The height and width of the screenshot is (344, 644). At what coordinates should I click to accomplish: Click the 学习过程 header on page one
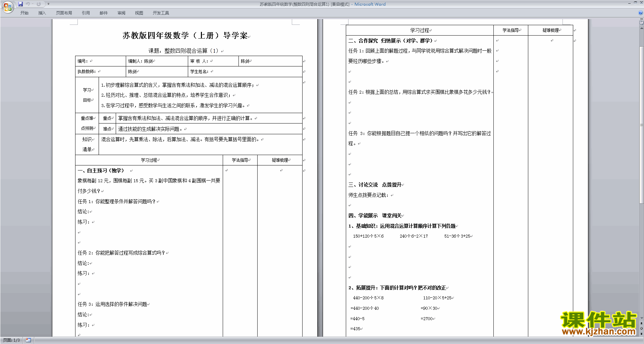point(149,160)
